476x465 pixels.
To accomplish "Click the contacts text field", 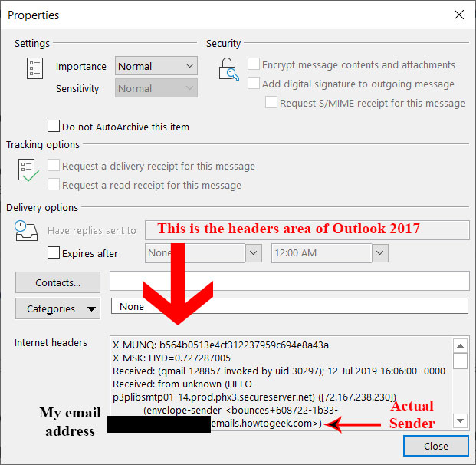I will click(x=290, y=281).
